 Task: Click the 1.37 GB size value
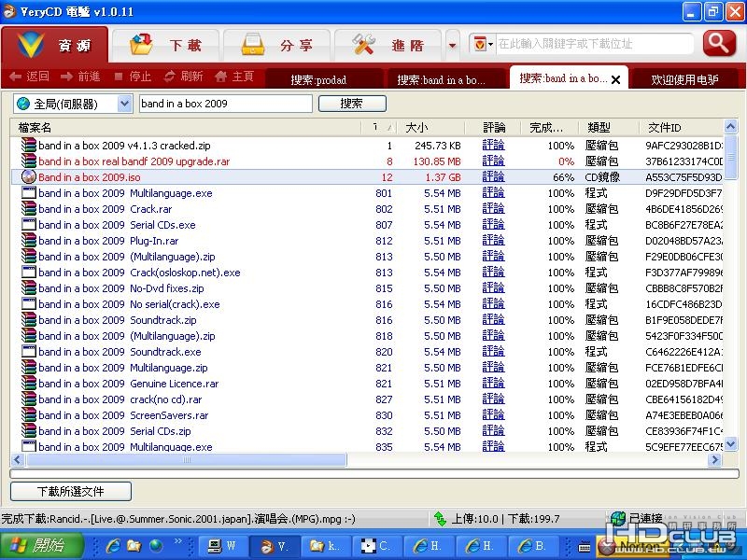point(443,177)
